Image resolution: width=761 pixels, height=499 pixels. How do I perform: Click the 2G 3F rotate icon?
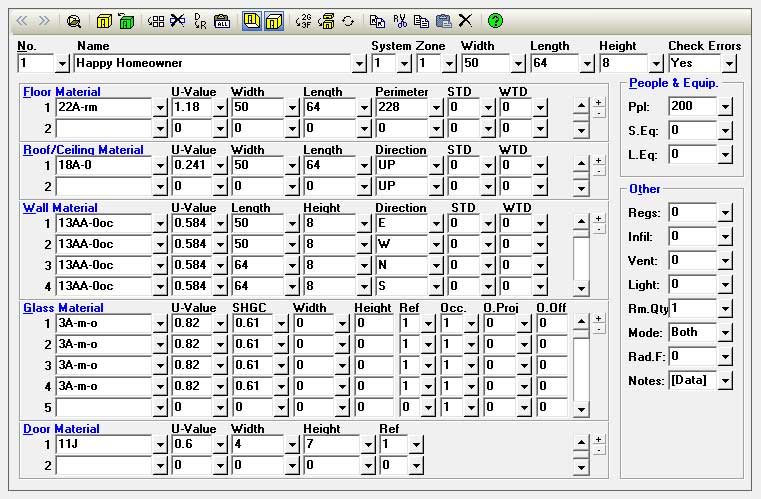click(x=303, y=21)
